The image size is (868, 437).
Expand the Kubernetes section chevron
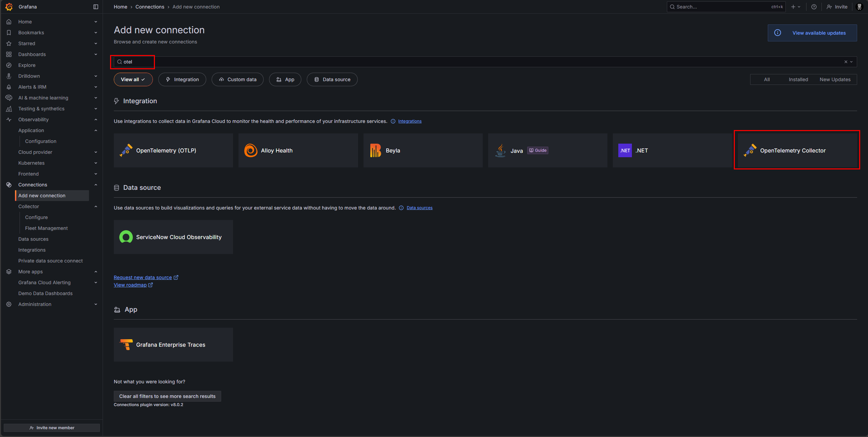[x=96, y=163]
